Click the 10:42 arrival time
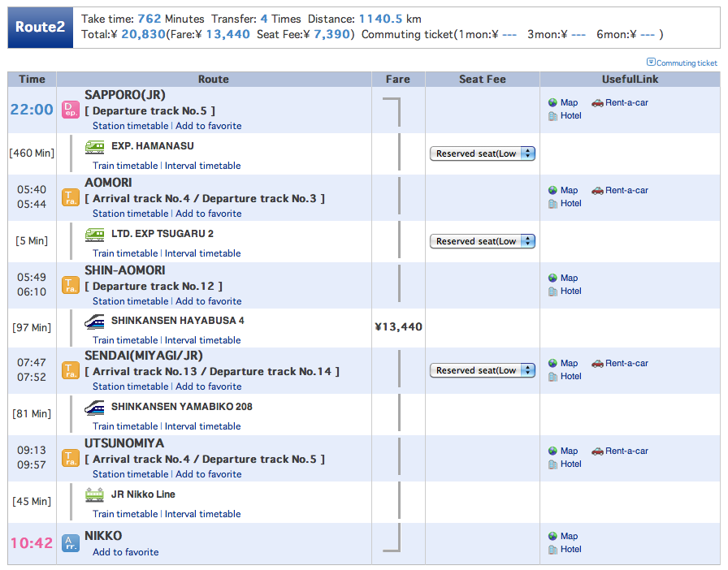 (x=32, y=543)
